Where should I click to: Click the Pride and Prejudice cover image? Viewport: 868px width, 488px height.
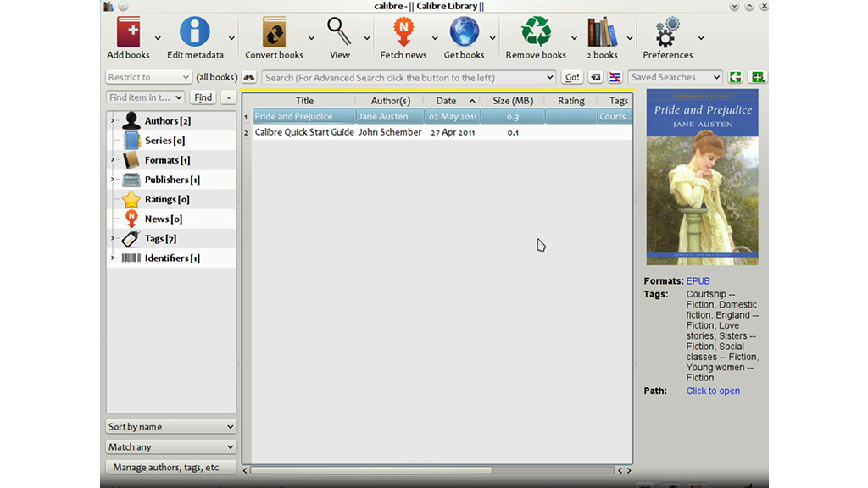click(702, 177)
